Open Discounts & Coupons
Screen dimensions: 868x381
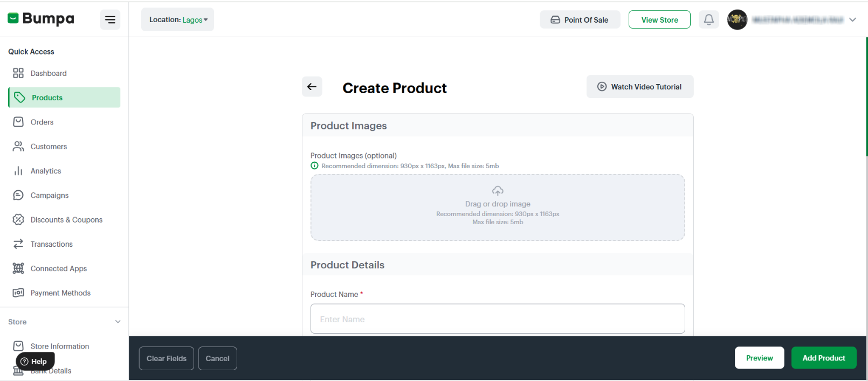coord(66,220)
